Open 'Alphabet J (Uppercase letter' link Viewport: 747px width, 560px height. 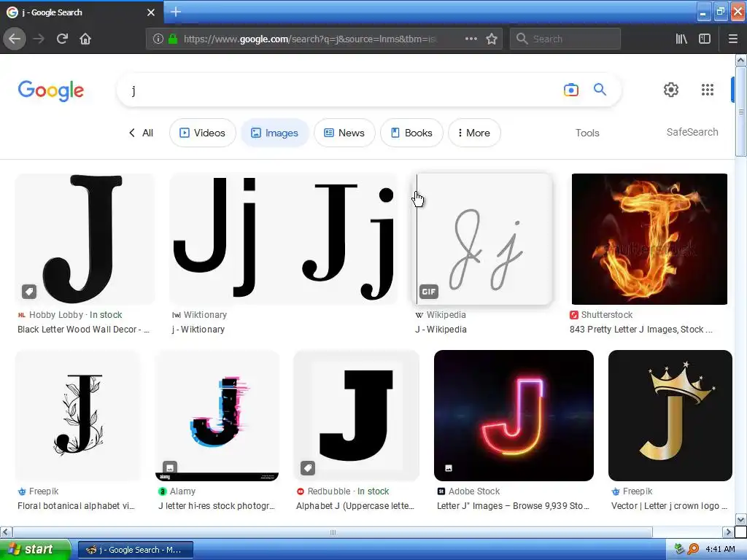[355, 506]
